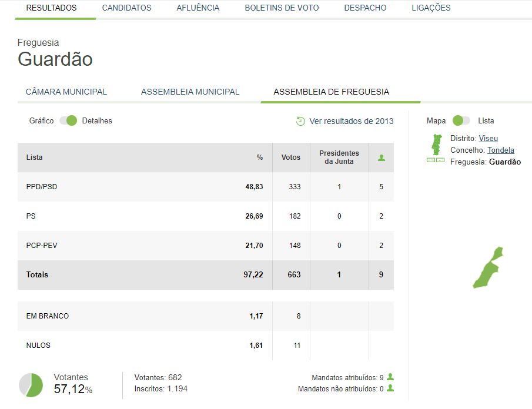Click person icon next to Mandatos não atribuídos
The height and width of the screenshot is (409, 532).
tap(390, 388)
